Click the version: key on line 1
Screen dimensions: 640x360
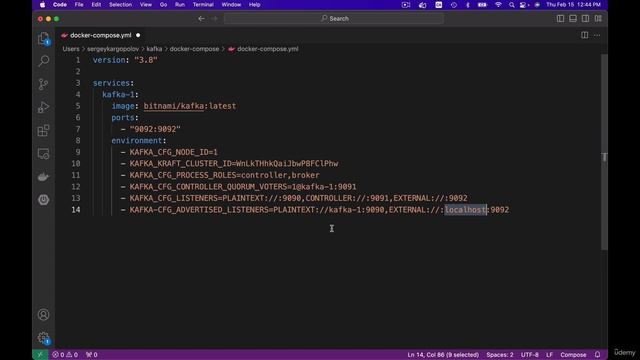[x=111, y=60]
